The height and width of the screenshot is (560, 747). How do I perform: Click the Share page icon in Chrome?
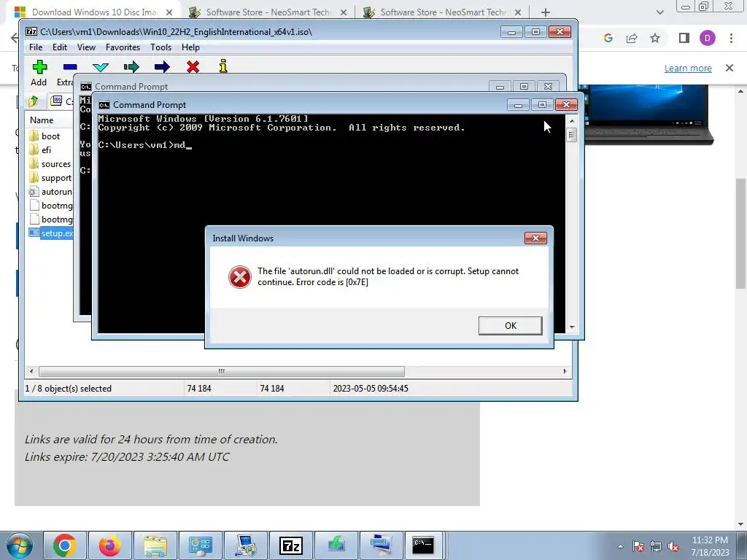tap(632, 38)
